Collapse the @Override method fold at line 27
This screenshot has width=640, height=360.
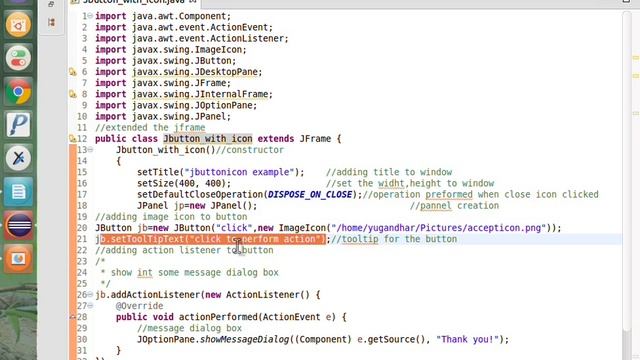click(90, 306)
